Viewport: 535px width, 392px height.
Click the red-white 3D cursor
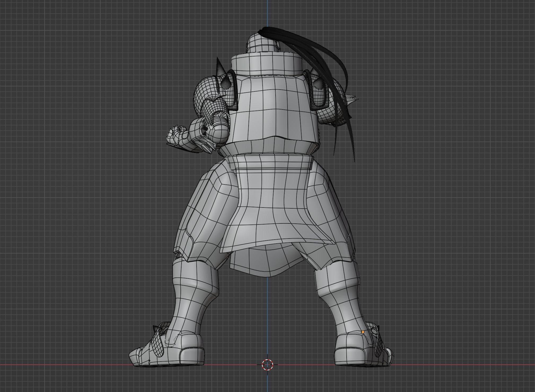[267, 365]
